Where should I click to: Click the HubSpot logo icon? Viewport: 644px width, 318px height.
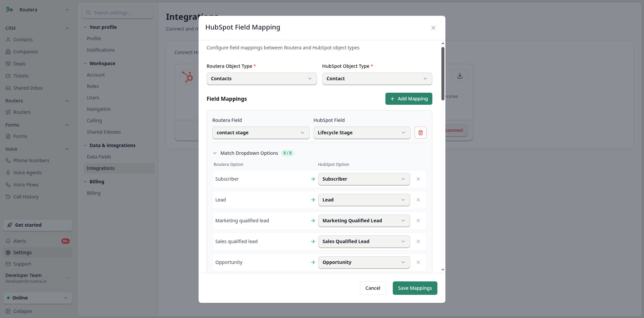(x=187, y=77)
